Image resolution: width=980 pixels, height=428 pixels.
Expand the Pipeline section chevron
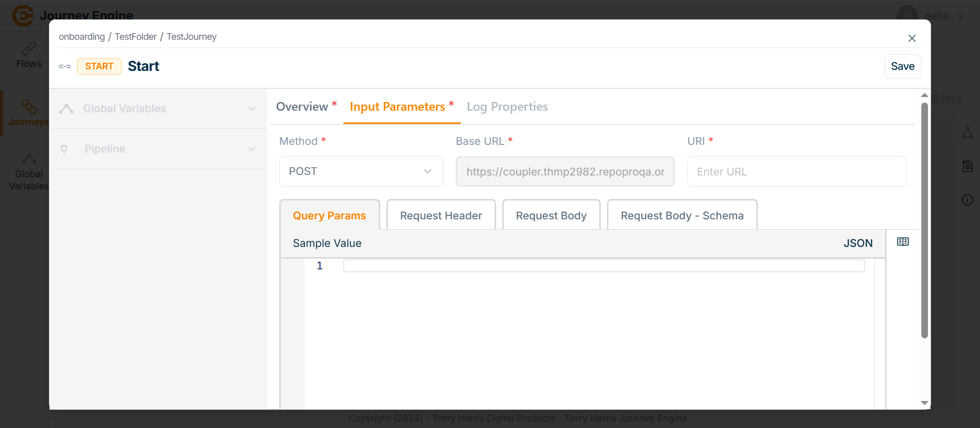(252, 149)
